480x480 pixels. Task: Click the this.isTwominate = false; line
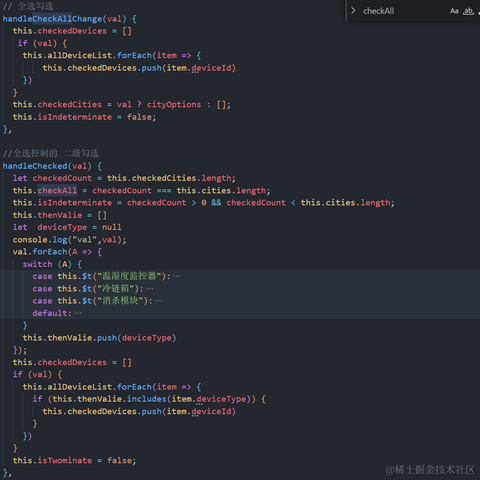click(x=74, y=460)
